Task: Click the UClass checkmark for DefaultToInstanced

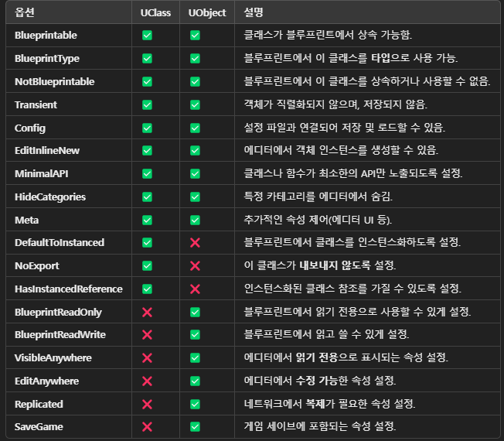Action: tap(147, 242)
